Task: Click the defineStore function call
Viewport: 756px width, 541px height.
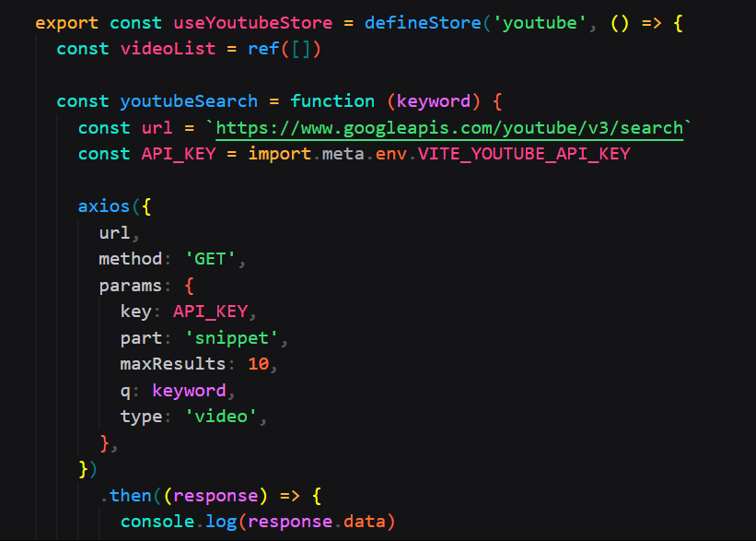Action: [x=423, y=23]
